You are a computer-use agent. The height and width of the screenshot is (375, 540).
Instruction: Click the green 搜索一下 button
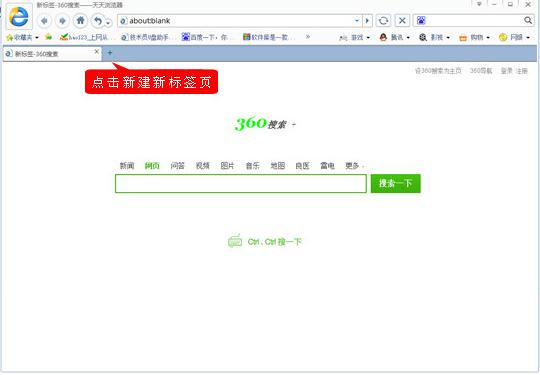point(396,184)
